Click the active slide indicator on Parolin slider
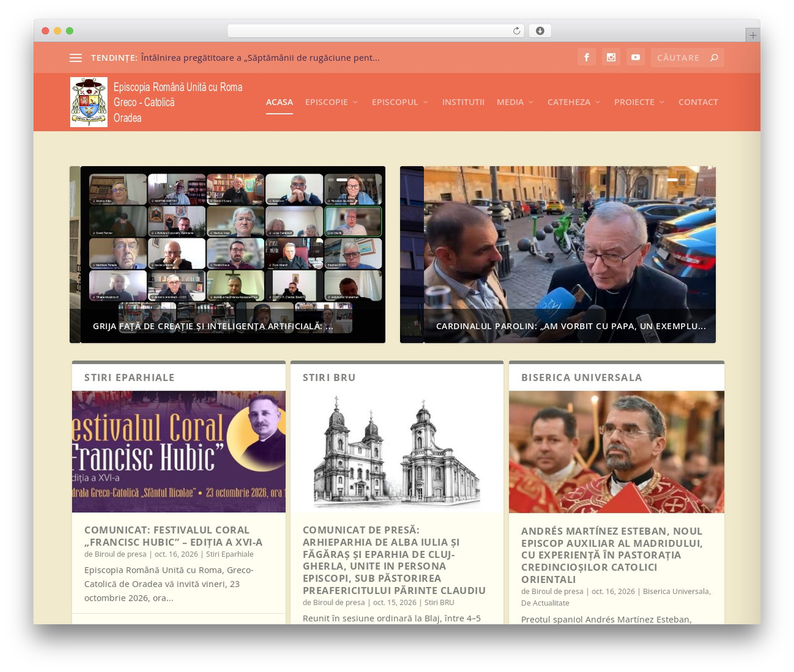794x672 pixels. pos(672,180)
